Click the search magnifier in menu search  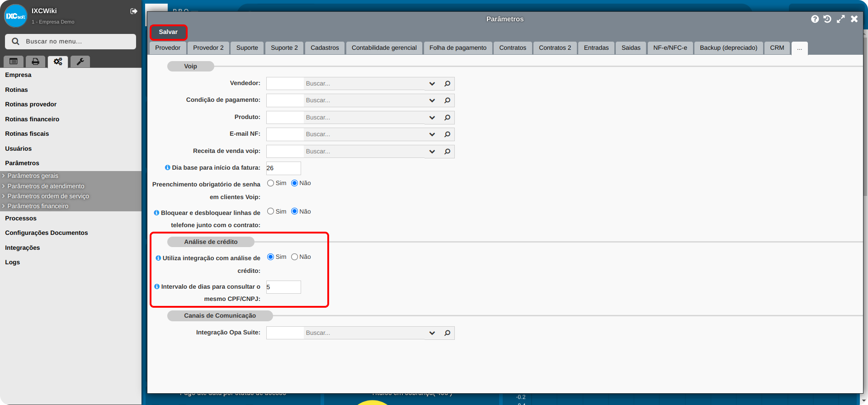[15, 41]
